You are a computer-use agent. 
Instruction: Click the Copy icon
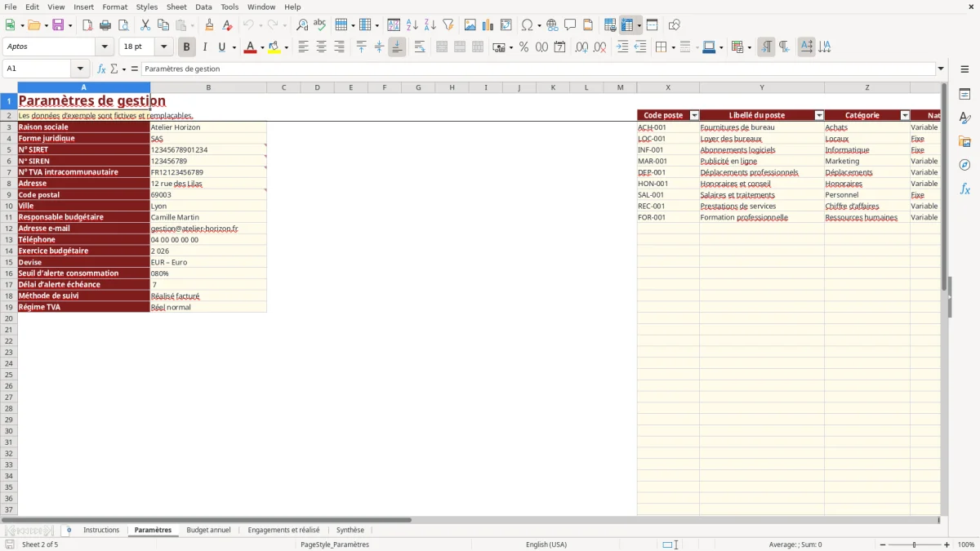click(163, 25)
